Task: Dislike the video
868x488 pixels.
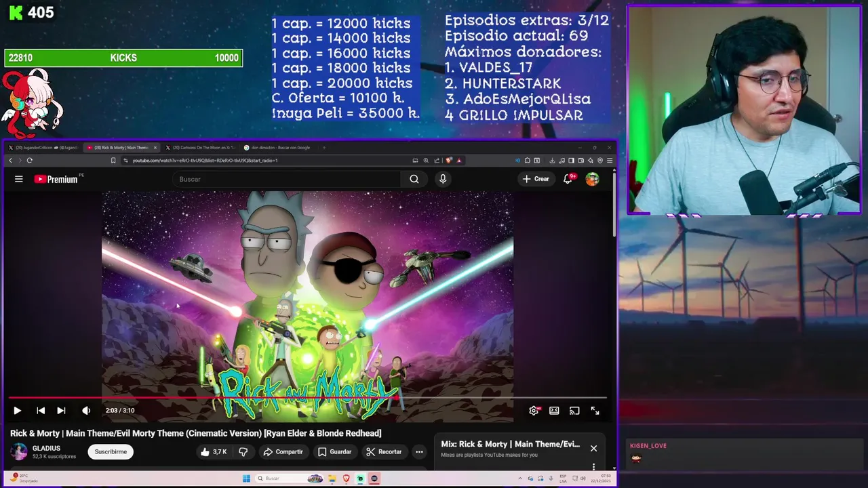Action: [x=243, y=451]
